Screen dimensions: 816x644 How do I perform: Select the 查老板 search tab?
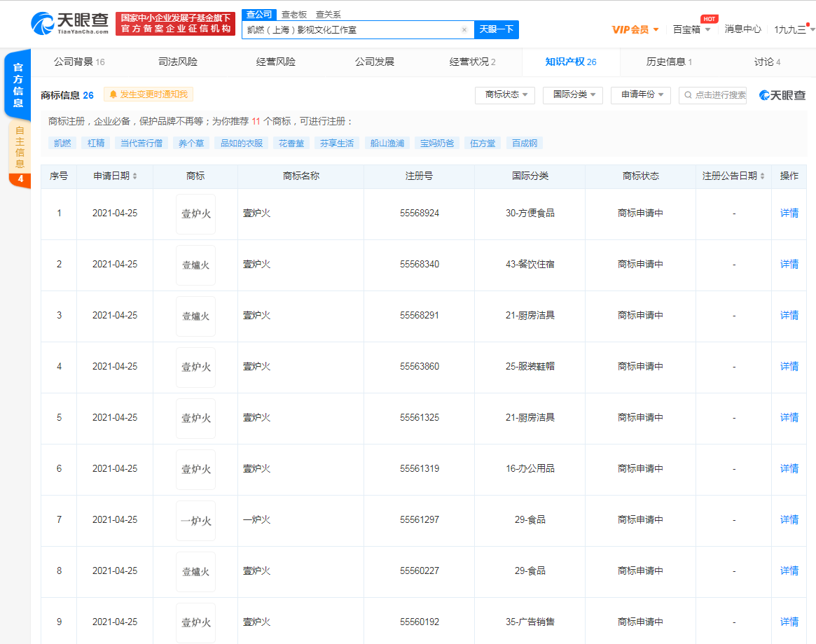[x=293, y=15]
